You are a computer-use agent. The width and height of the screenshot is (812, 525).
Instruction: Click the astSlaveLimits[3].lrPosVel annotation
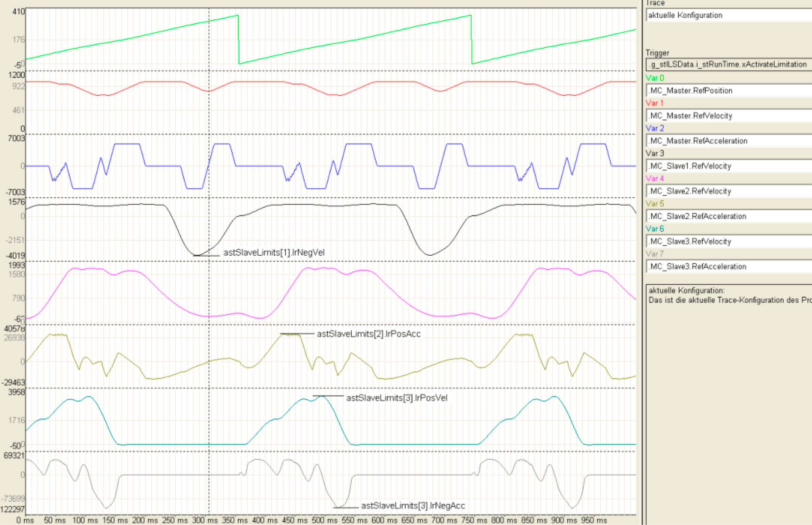tap(396, 398)
